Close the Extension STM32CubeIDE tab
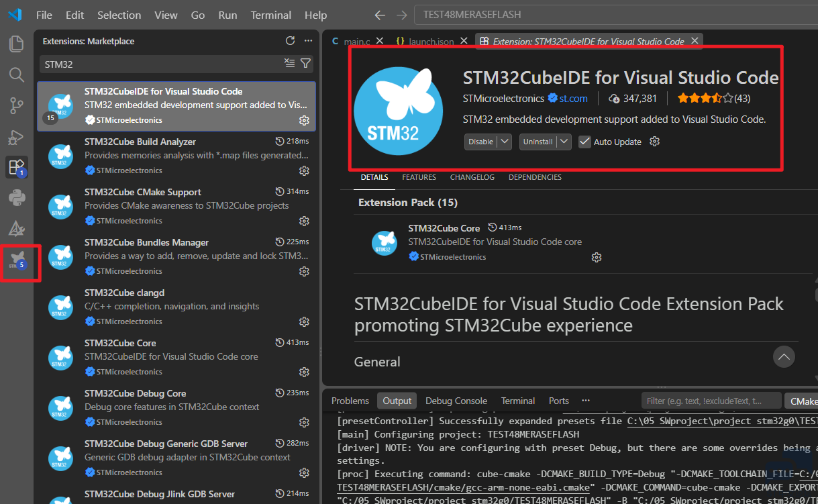818x504 pixels. point(695,41)
